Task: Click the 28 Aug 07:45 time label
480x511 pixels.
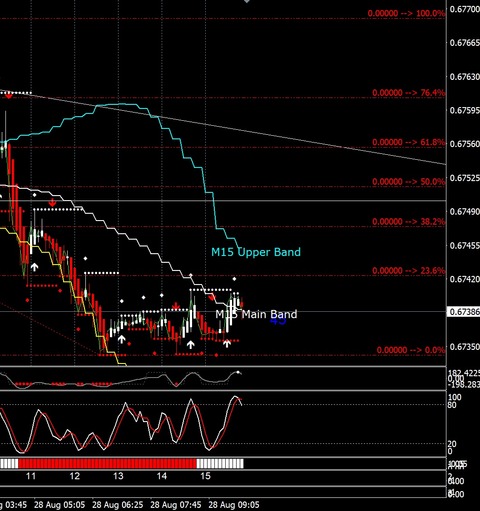Action: tap(176, 505)
